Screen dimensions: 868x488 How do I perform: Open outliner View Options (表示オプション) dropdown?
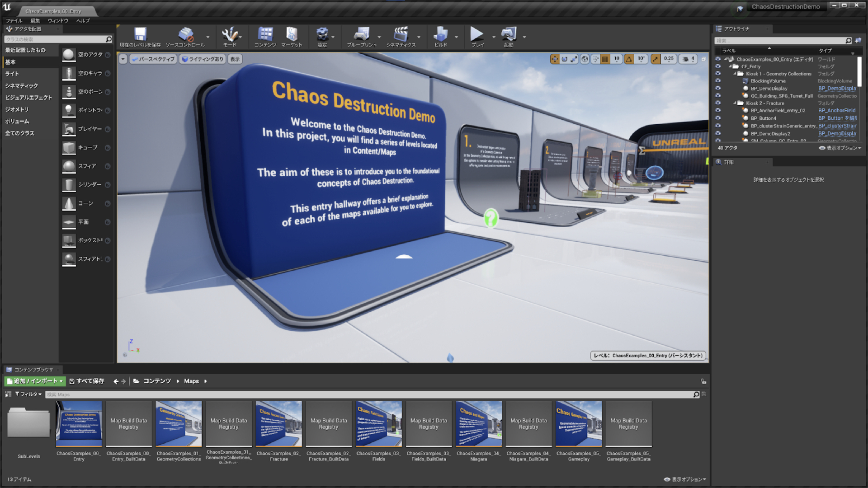(x=840, y=148)
